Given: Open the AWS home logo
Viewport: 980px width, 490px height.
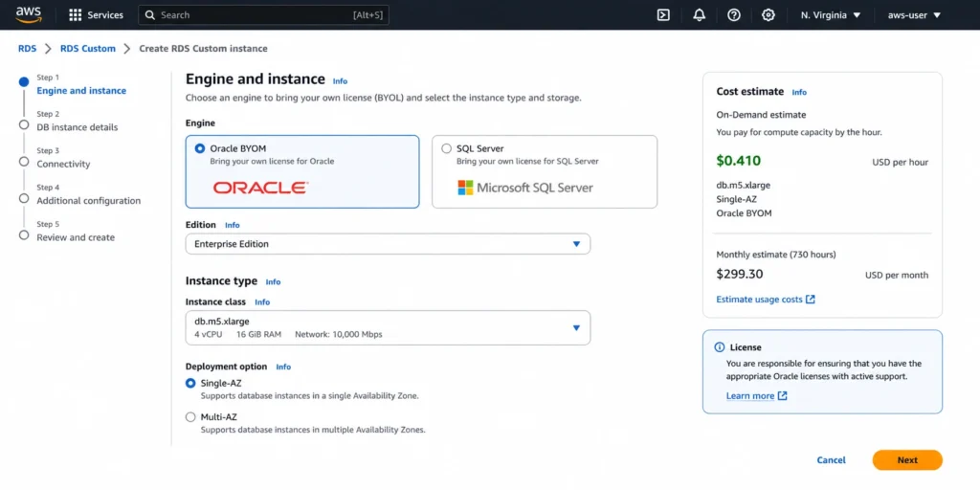Looking at the screenshot, I should click(x=28, y=14).
